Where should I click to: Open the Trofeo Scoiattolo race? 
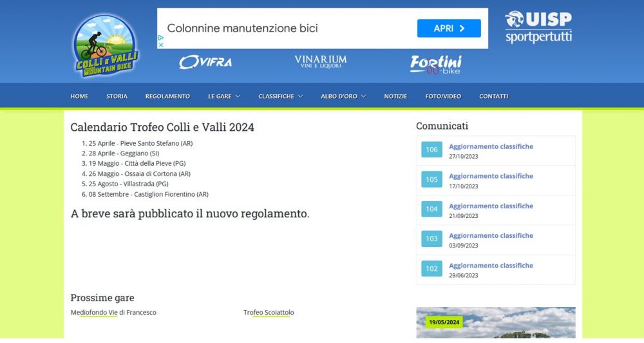[269, 313]
